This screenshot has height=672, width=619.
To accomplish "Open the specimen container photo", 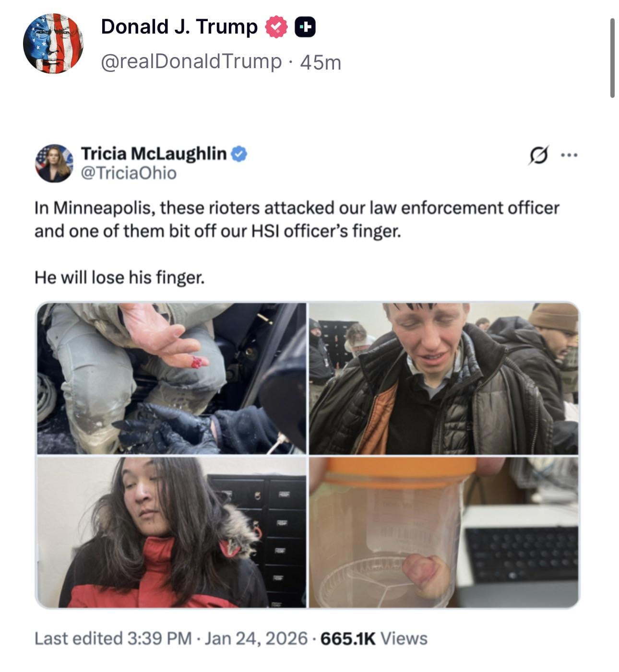I will click(x=444, y=532).
